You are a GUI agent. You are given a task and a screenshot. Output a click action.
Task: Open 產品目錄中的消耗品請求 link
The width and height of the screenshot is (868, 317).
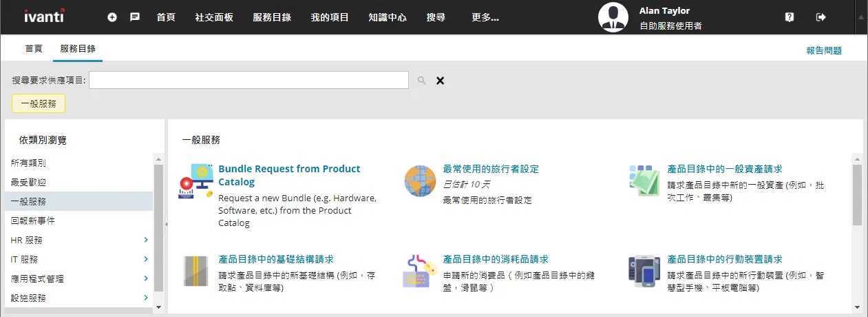[496, 259]
